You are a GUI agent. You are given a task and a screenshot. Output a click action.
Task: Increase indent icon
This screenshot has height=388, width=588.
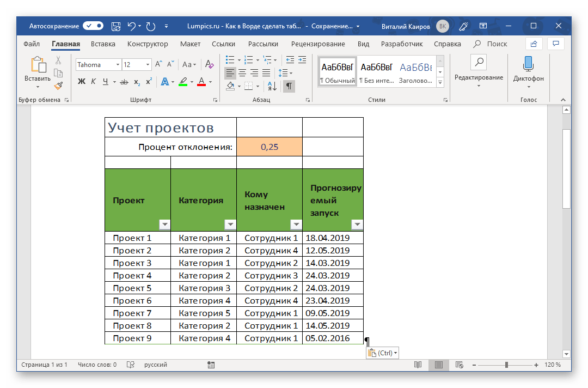pyautogui.click(x=302, y=59)
